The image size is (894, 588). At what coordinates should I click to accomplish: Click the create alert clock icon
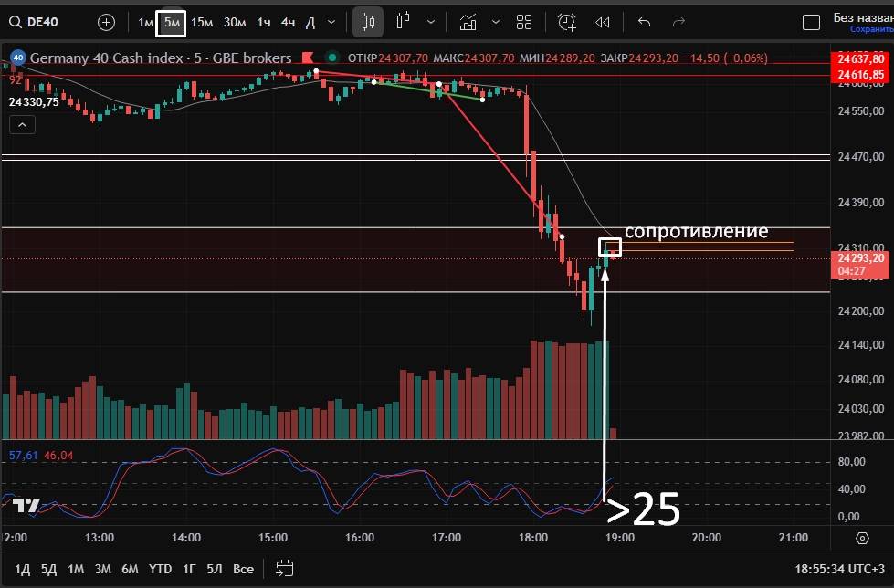click(x=567, y=22)
